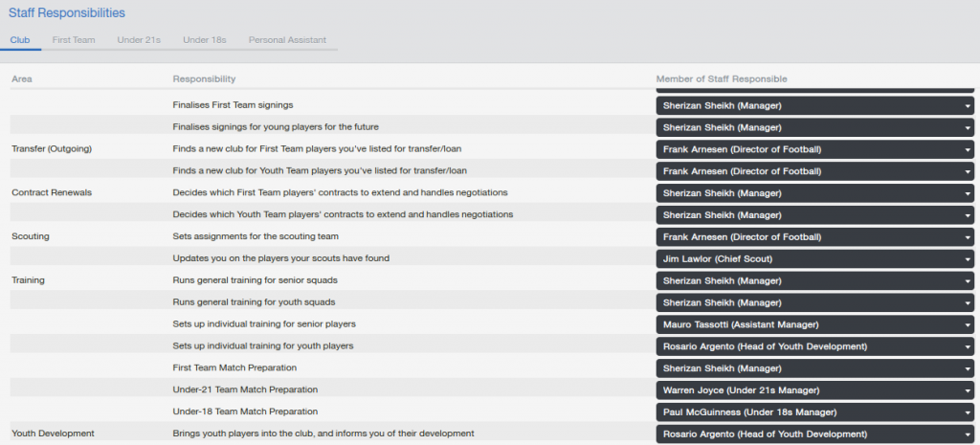The width and height of the screenshot is (980, 445).
Task: Open dropdown for finding clubs for Youth players
Action: click(x=814, y=171)
